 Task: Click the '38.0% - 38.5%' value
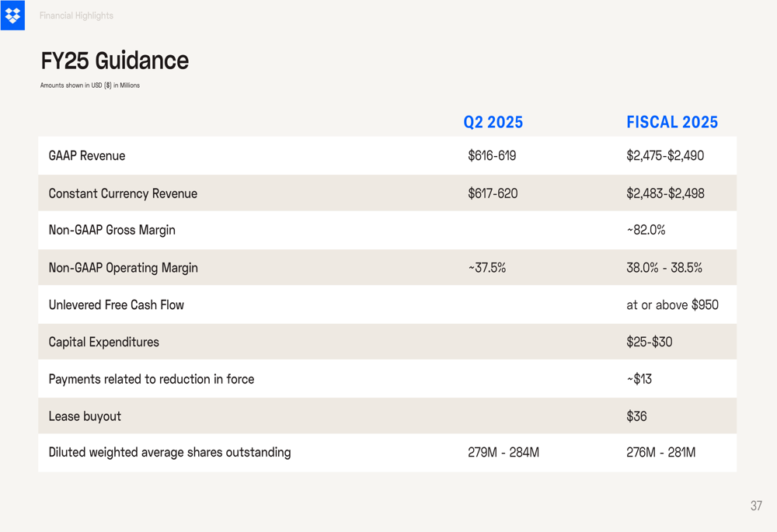[664, 267]
